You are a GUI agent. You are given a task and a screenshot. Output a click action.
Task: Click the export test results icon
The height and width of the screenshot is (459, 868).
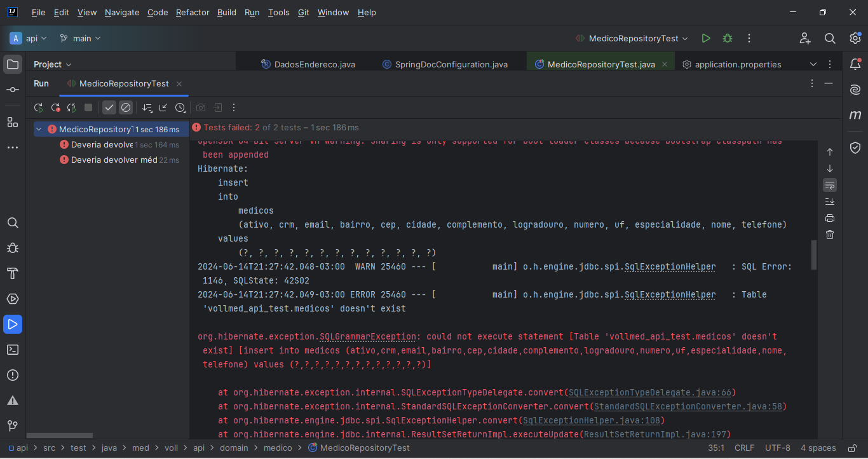click(217, 107)
